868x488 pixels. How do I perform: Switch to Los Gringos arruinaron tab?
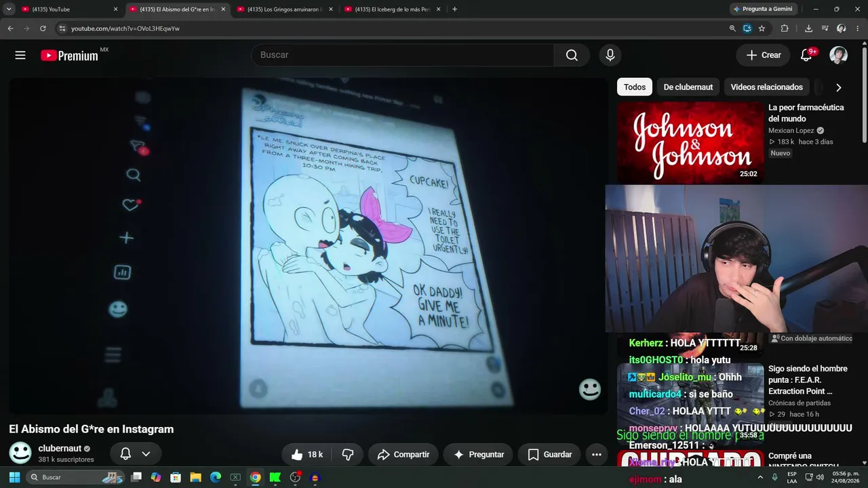pos(285,9)
